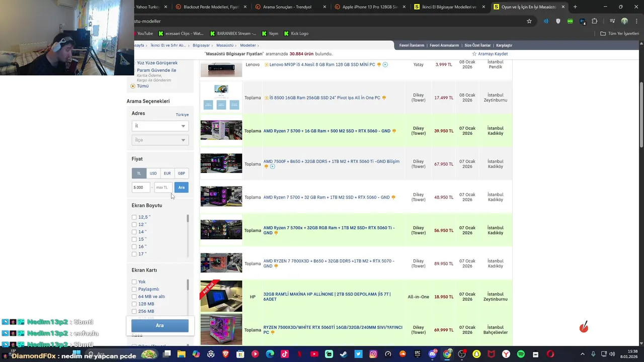Open YouTube icon in the taskbar
Viewport: 644px width, 362px height.
point(314,354)
